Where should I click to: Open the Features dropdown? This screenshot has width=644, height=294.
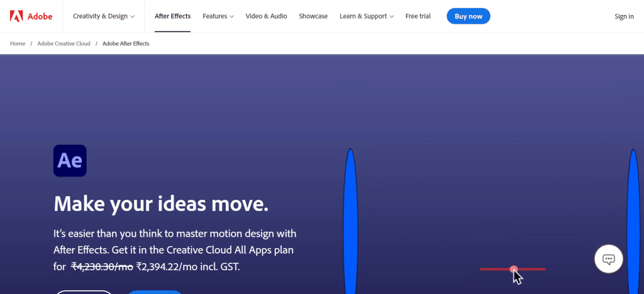tap(218, 16)
